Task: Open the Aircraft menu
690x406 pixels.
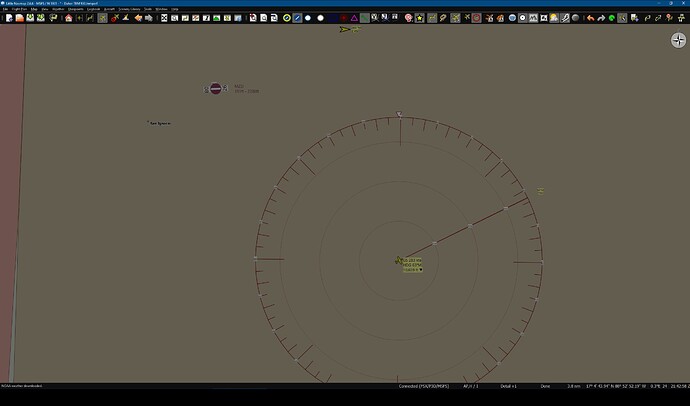Action: click(109, 9)
